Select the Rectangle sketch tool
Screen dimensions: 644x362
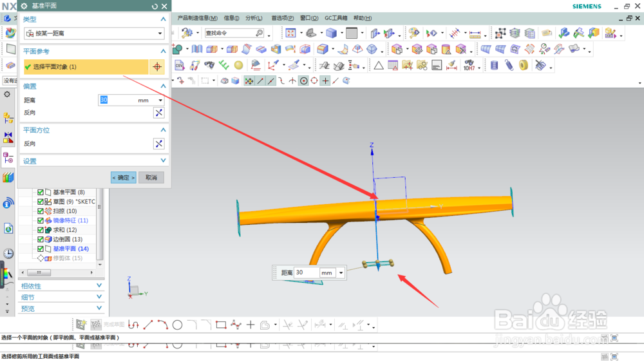tap(221, 325)
